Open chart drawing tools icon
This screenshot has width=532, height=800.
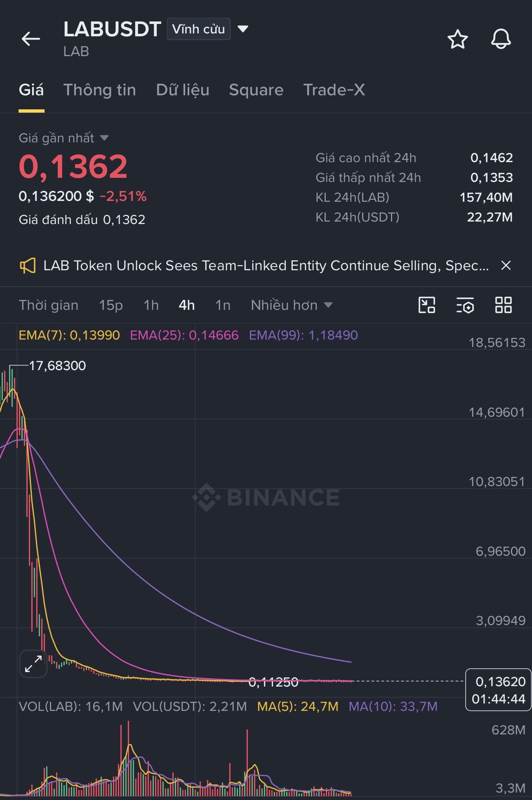coord(427,305)
